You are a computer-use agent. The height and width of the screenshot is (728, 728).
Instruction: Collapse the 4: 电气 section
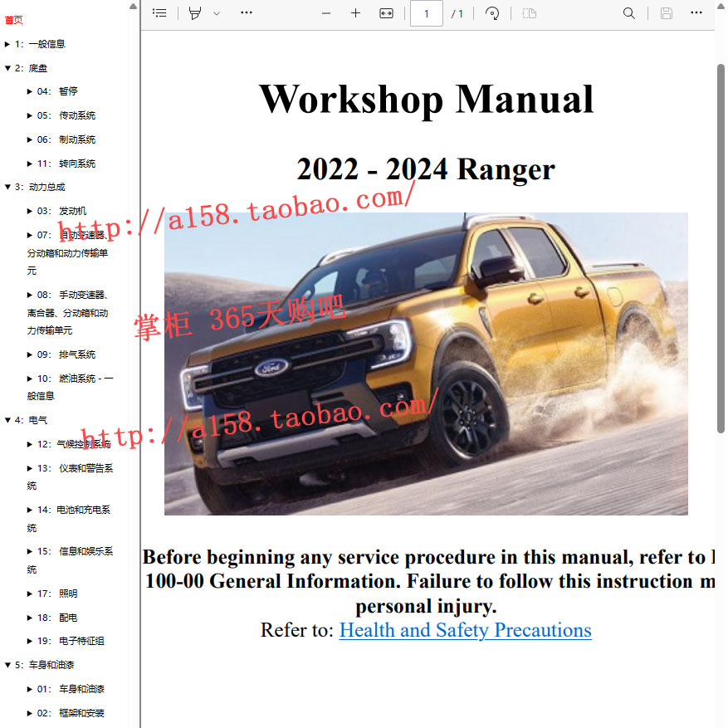7,420
